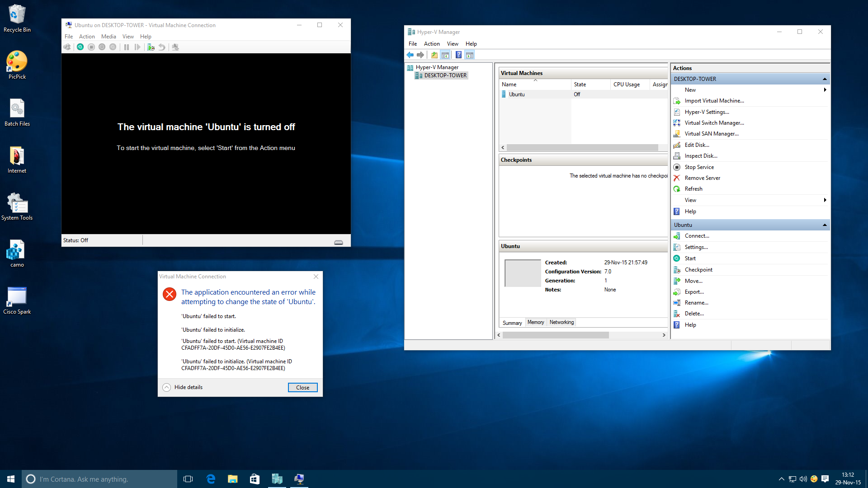
Task: Click the Cortana search box
Action: click(x=99, y=479)
